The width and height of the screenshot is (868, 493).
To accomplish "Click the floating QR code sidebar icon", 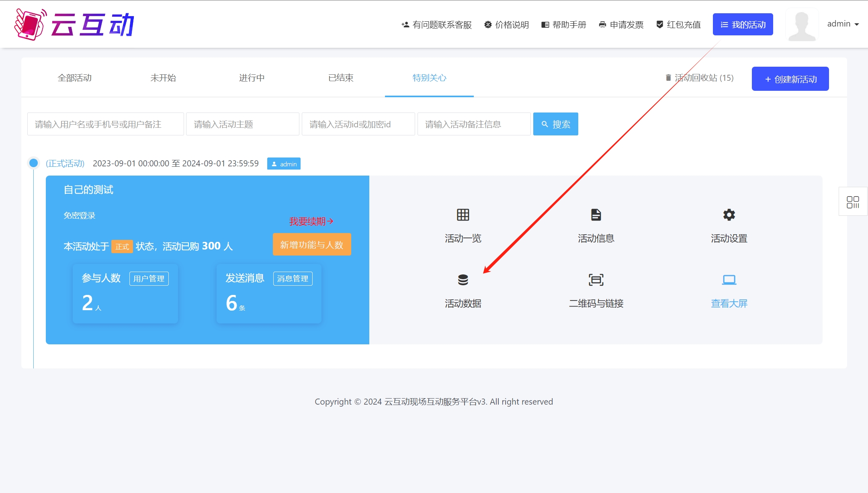I will click(853, 202).
